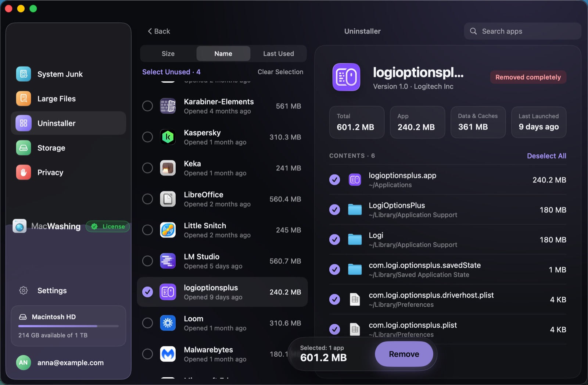Tick the Kaspersky selection circle

(x=147, y=137)
